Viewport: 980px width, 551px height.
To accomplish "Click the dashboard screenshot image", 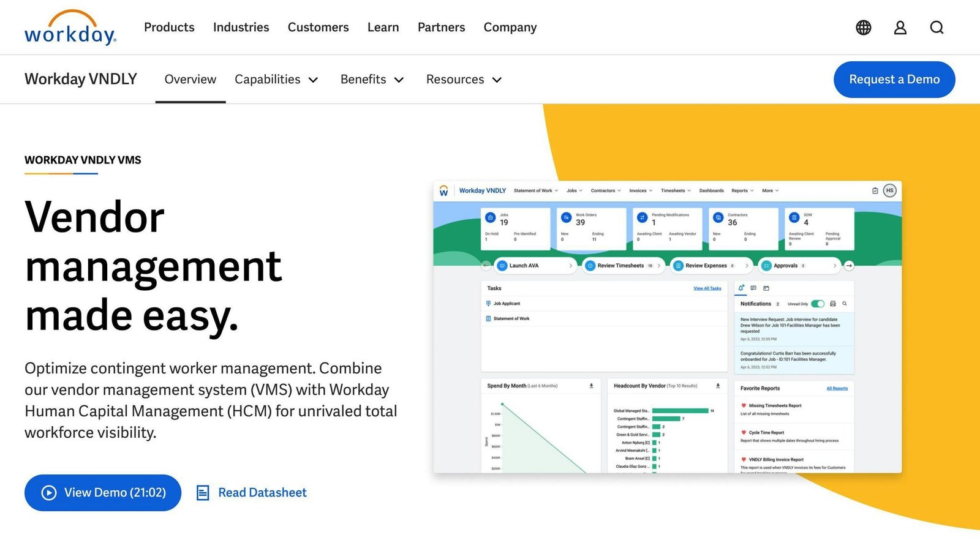I will click(668, 327).
